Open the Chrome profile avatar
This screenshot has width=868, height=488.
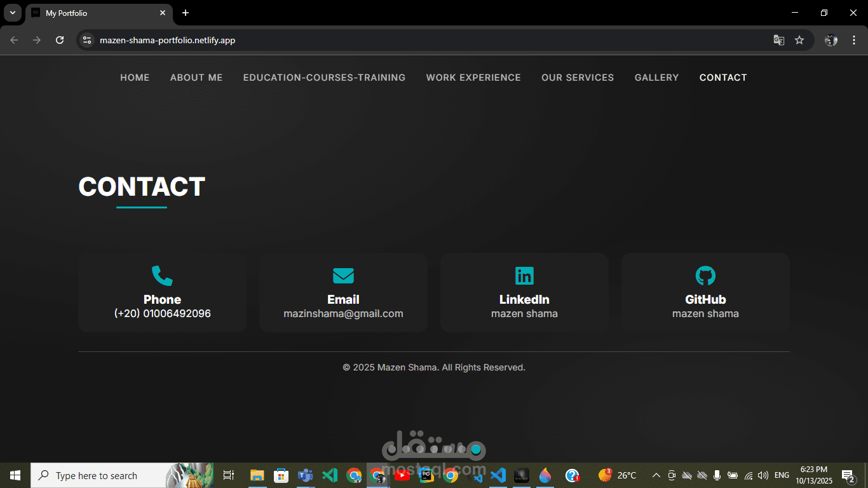pyautogui.click(x=831, y=40)
